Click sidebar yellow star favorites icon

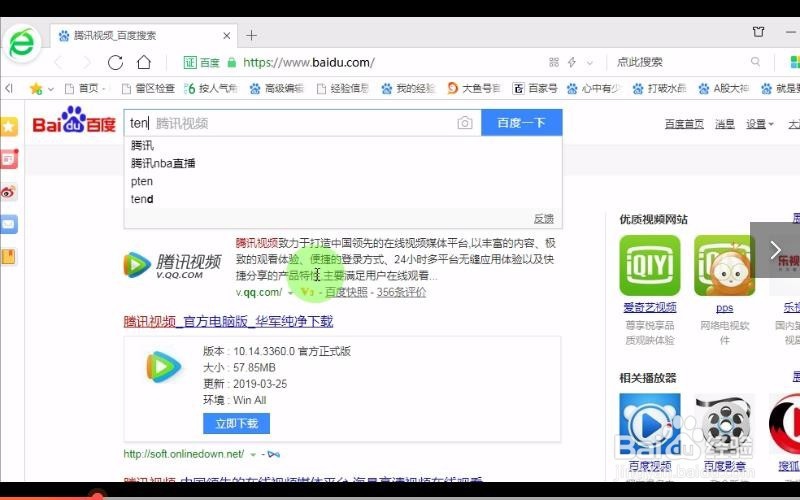point(9,127)
